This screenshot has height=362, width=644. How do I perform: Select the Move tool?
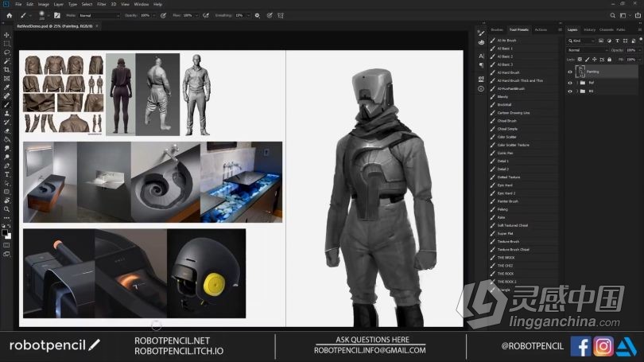[6, 35]
